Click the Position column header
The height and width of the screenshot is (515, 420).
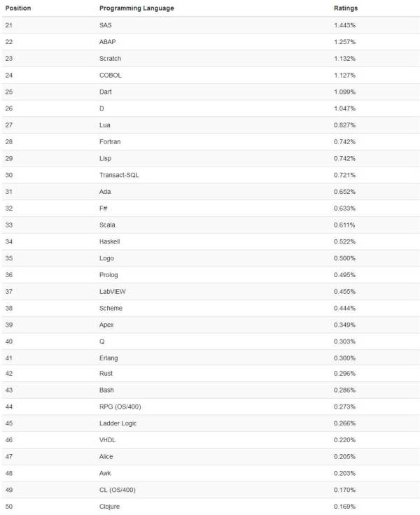point(18,8)
